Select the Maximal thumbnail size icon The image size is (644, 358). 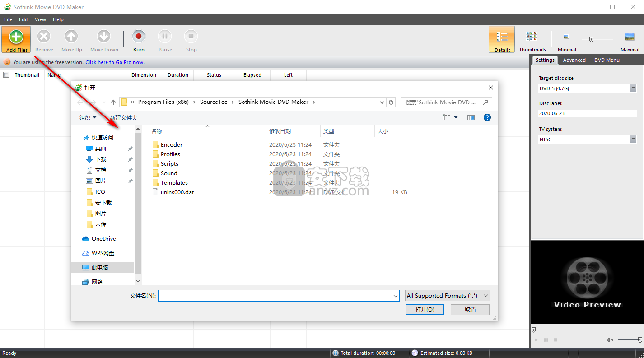point(630,37)
